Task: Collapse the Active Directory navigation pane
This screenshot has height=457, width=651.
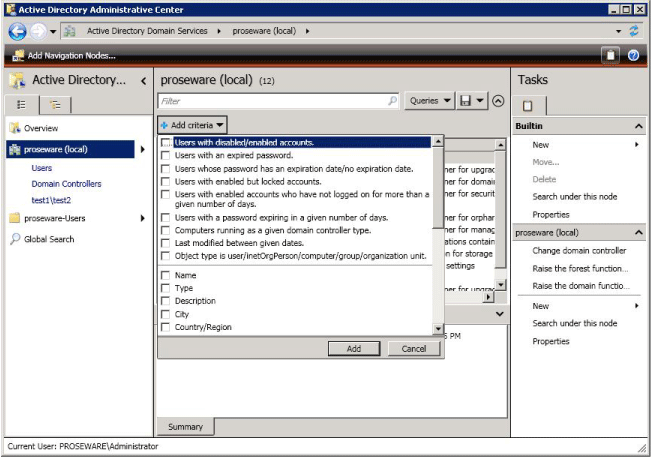Action: tap(144, 81)
